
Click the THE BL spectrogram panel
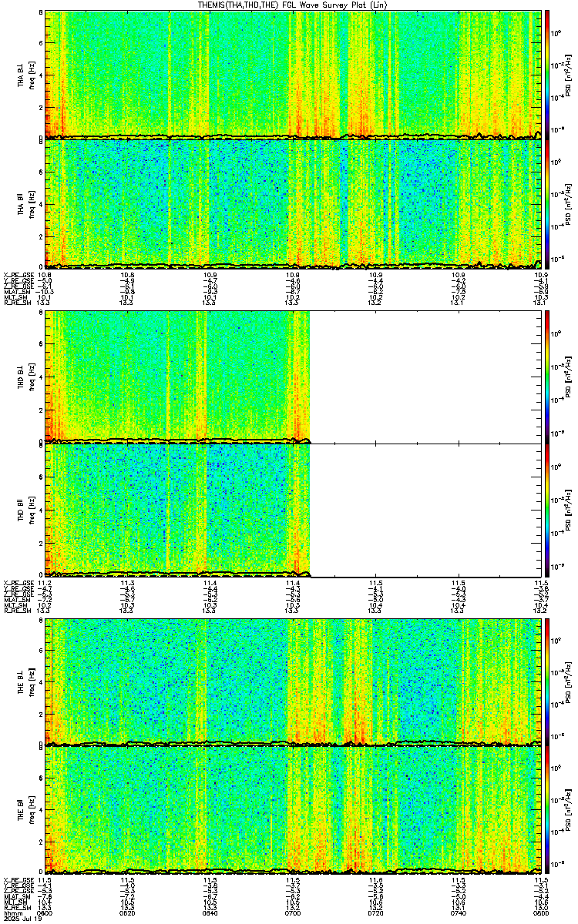[293, 681]
